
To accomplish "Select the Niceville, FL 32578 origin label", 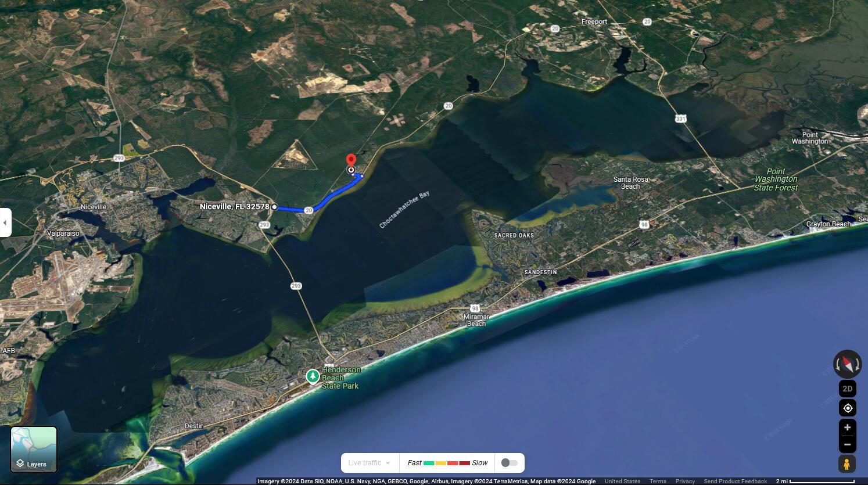I will 235,207.
